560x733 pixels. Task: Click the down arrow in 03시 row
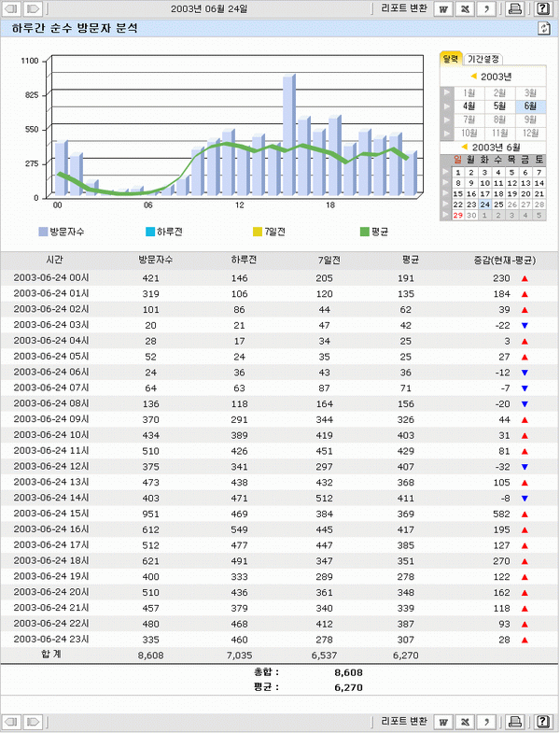point(525,325)
